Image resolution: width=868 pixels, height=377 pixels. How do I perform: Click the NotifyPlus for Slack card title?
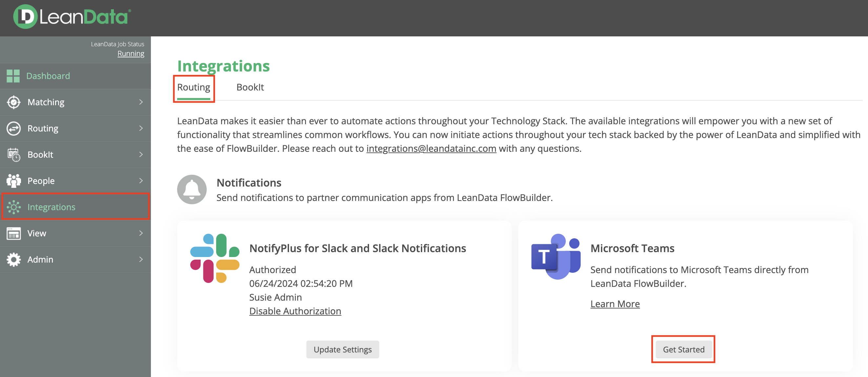(x=358, y=248)
